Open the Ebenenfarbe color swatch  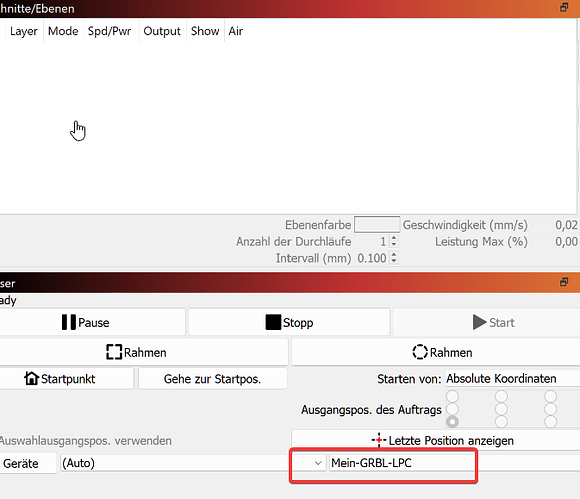click(x=377, y=224)
